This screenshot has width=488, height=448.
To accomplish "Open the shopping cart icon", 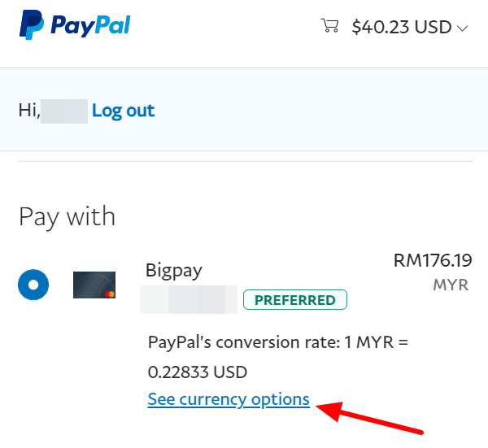I will click(329, 25).
